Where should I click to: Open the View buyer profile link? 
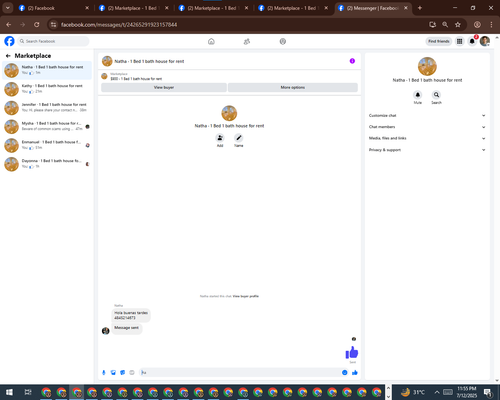(245, 296)
